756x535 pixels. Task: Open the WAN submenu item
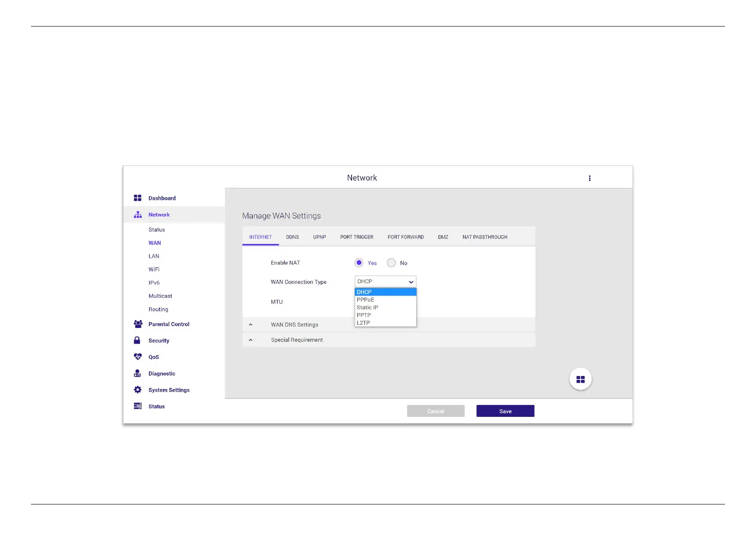tap(155, 243)
